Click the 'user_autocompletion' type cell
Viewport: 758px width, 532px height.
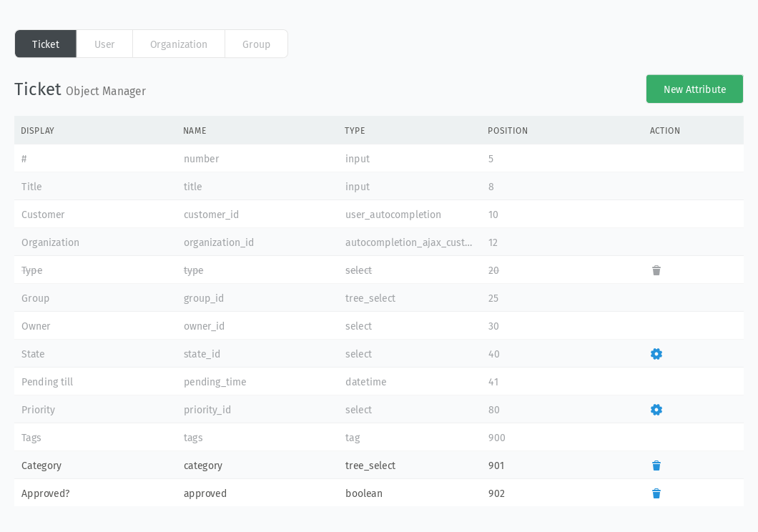(x=393, y=215)
